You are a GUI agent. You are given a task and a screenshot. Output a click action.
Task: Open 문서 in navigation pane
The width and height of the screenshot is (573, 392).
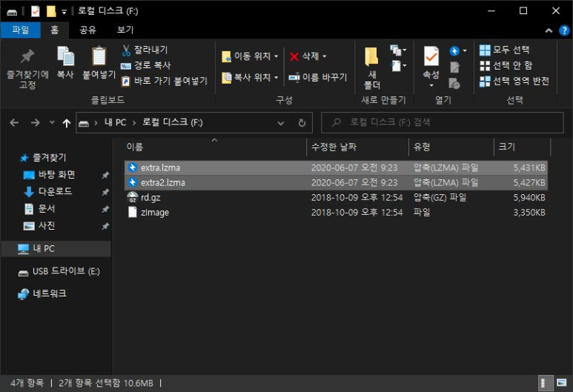coord(47,209)
